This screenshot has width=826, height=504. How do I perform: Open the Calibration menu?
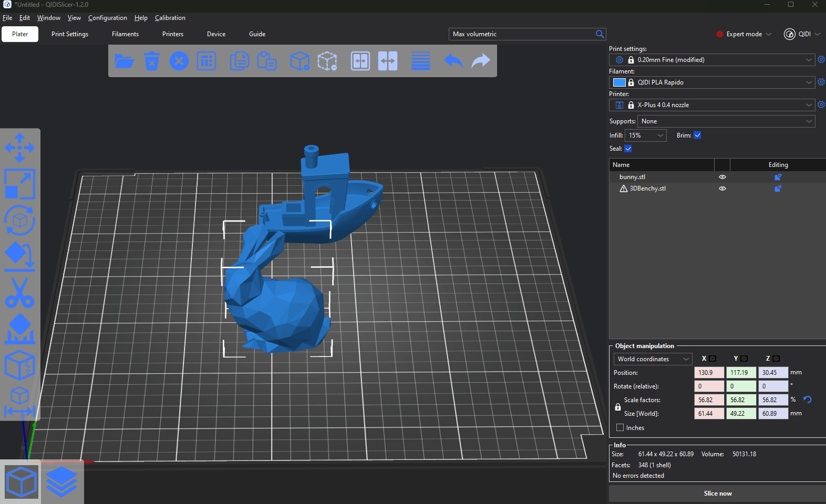170,18
